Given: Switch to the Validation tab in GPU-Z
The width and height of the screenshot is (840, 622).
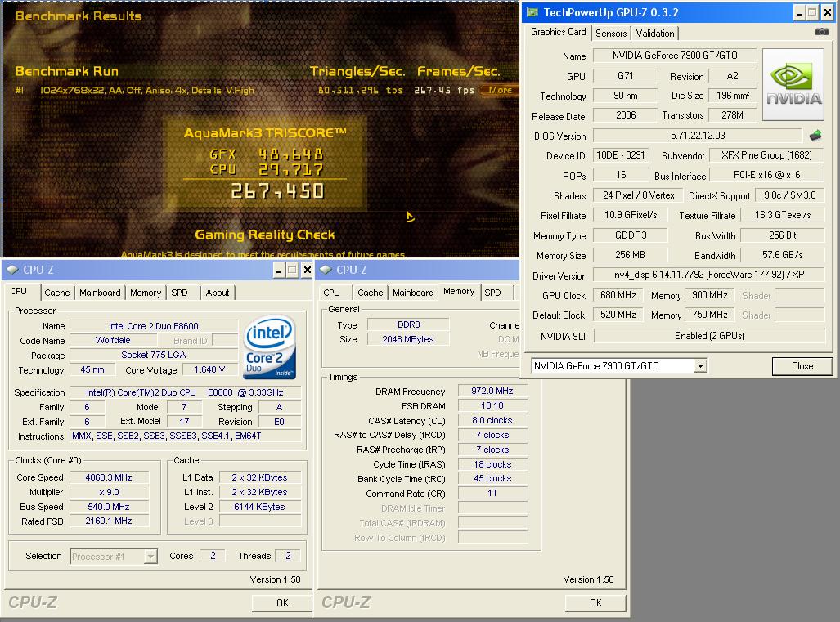Looking at the screenshot, I should coord(654,34).
